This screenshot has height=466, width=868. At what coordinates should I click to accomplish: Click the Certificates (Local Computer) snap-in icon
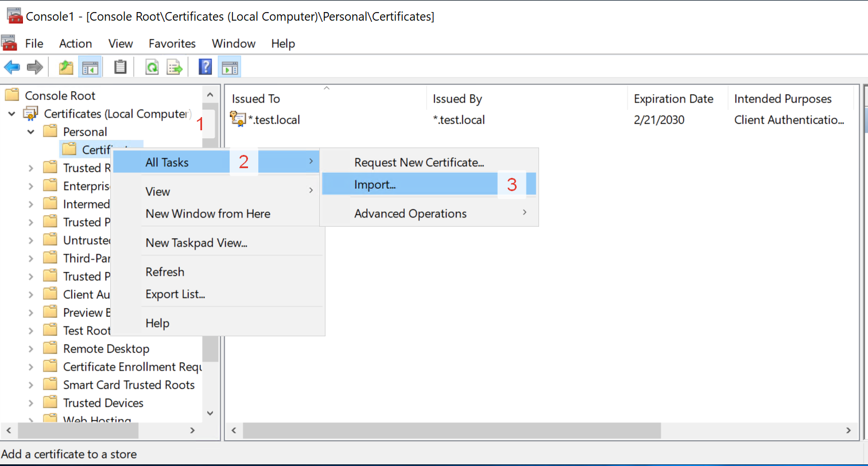pyautogui.click(x=31, y=114)
